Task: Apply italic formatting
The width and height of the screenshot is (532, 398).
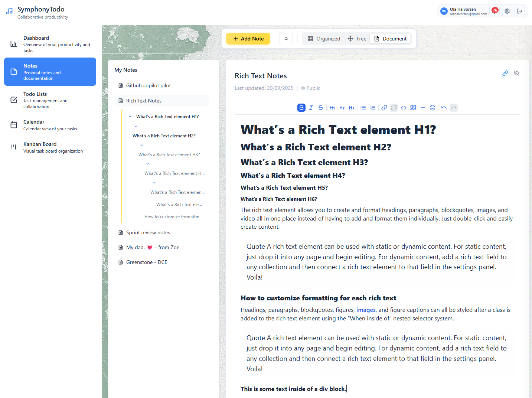Action: (x=311, y=108)
